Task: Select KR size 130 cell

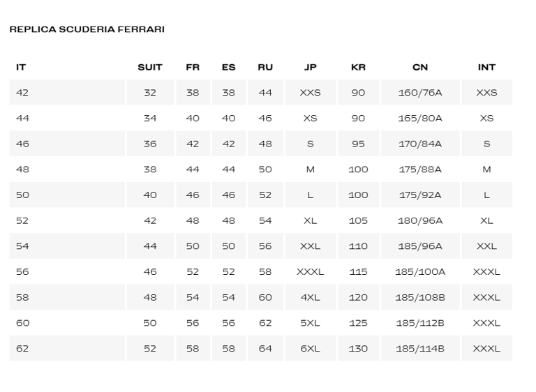Action: click(x=358, y=349)
